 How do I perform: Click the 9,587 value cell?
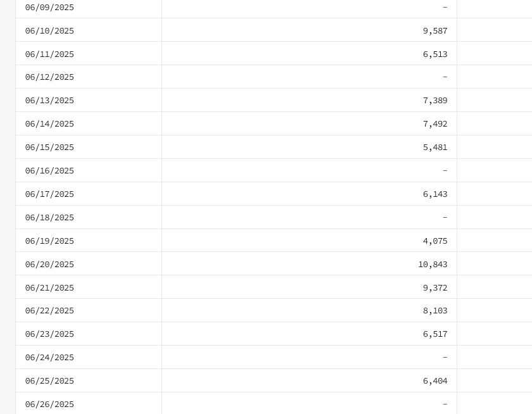point(310,30)
